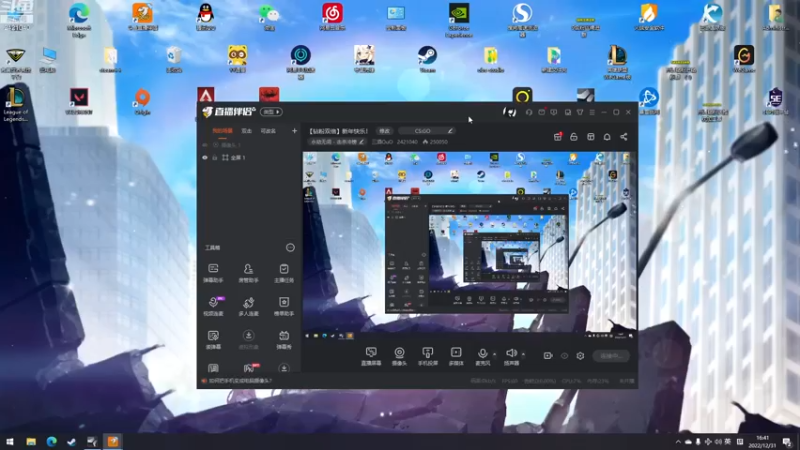Click the FPS 60 status readout
The image size is (800, 450).
click(509, 381)
